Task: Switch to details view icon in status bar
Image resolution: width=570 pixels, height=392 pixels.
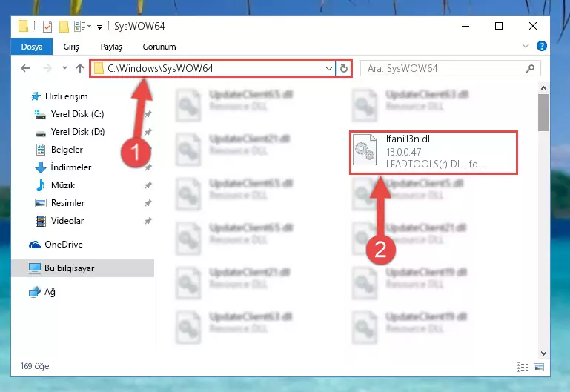Action: [523, 368]
